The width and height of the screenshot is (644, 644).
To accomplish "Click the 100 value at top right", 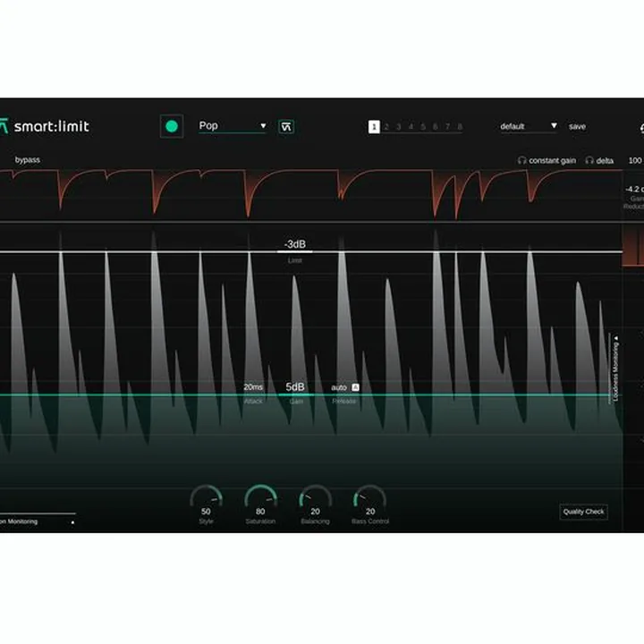I will (635, 161).
